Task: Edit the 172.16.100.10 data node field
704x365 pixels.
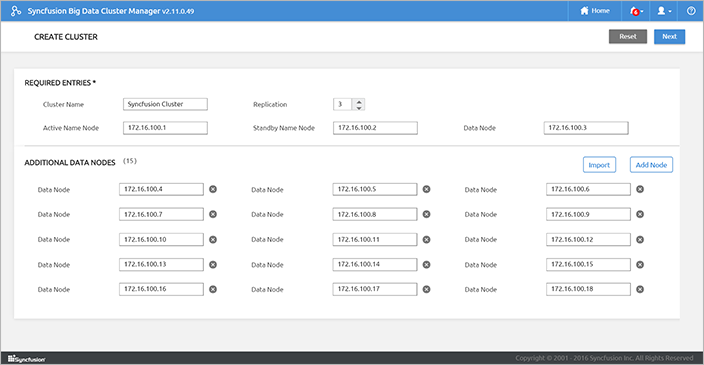Action: pyautogui.click(x=161, y=239)
